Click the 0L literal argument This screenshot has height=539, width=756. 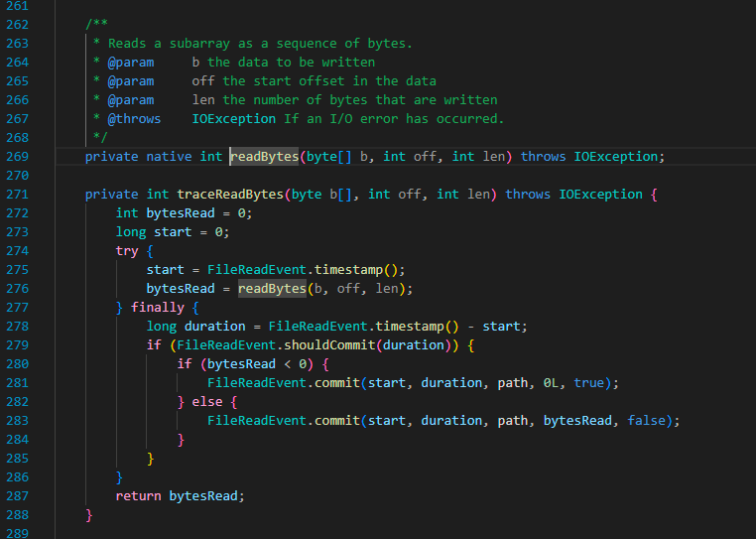[x=554, y=383]
